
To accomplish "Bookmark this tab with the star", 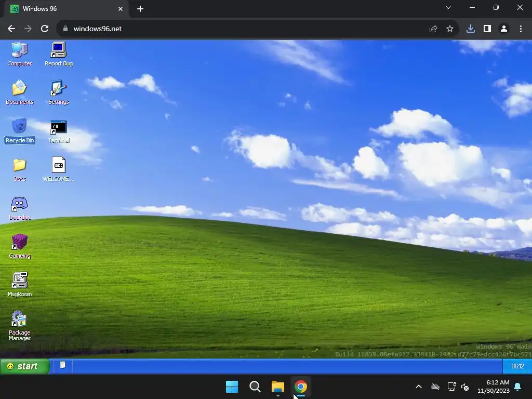I will (x=450, y=29).
